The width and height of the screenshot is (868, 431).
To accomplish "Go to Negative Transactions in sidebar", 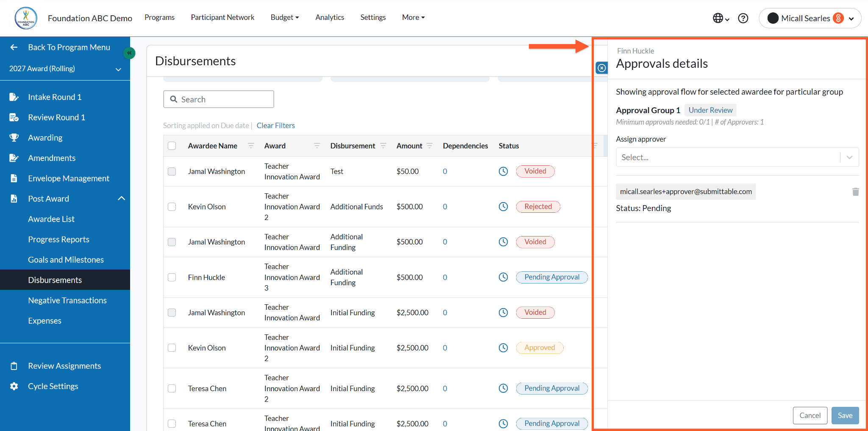I will pyautogui.click(x=67, y=300).
